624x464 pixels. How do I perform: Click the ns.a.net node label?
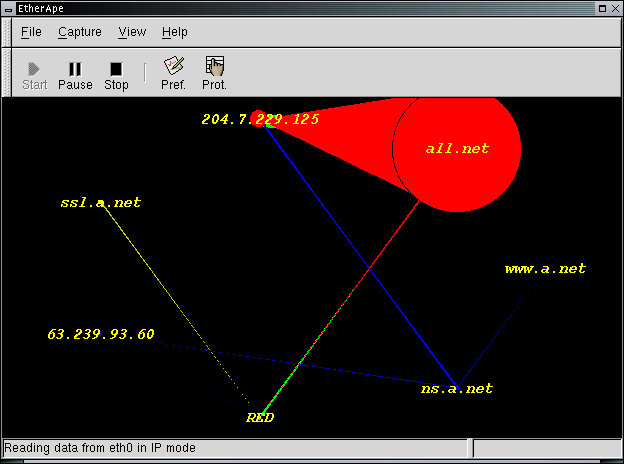[x=457, y=389]
